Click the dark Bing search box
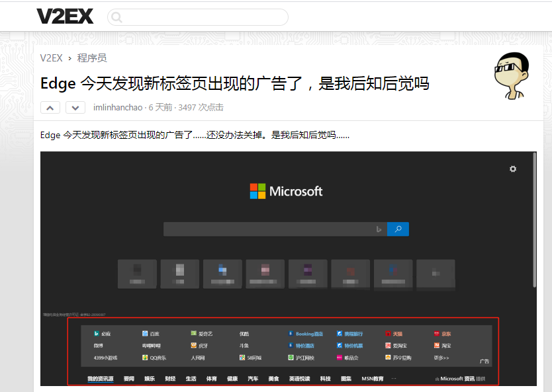Screen dimensions: 552x392 (275, 229)
